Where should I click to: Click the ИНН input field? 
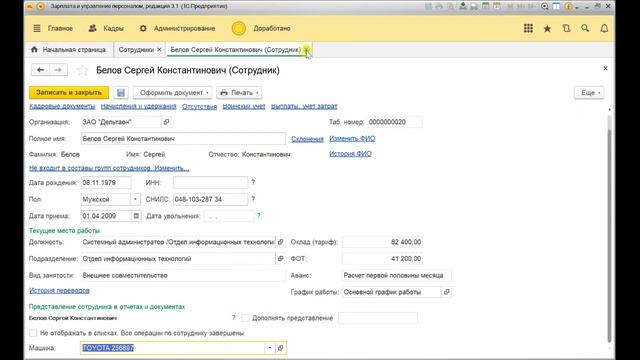tap(210, 182)
